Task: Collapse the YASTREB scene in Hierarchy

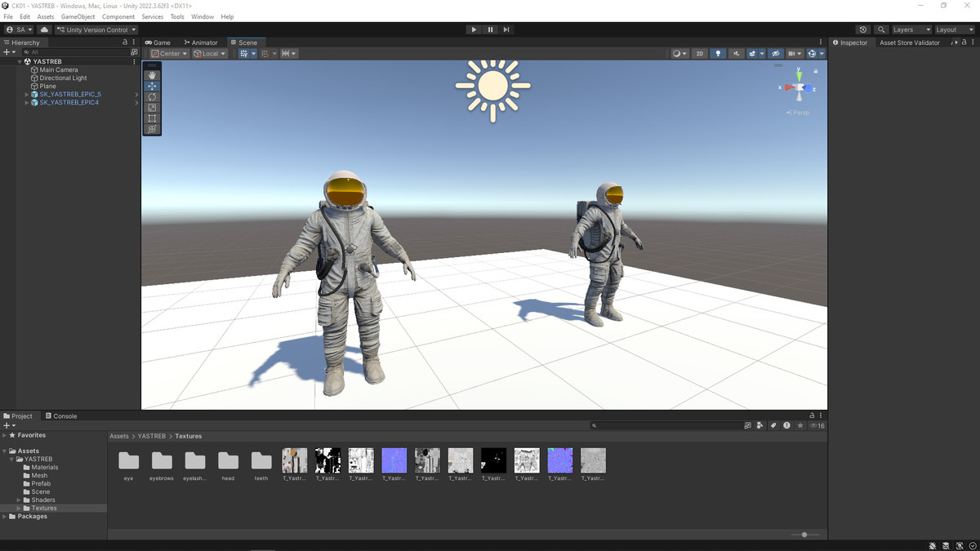Action: pos(20,62)
